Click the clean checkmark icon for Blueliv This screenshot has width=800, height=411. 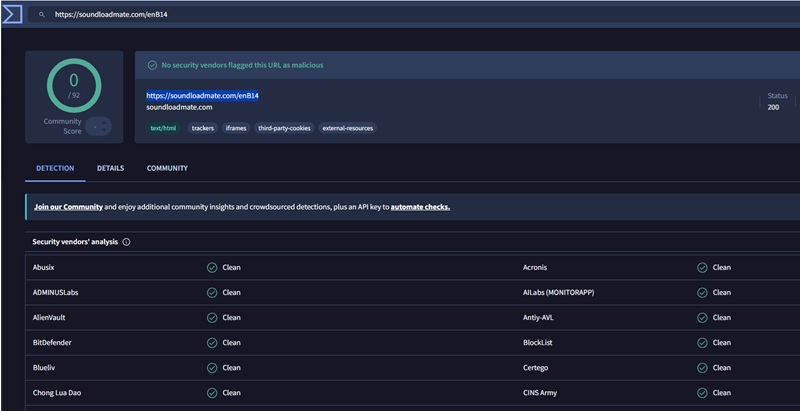coord(212,368)
